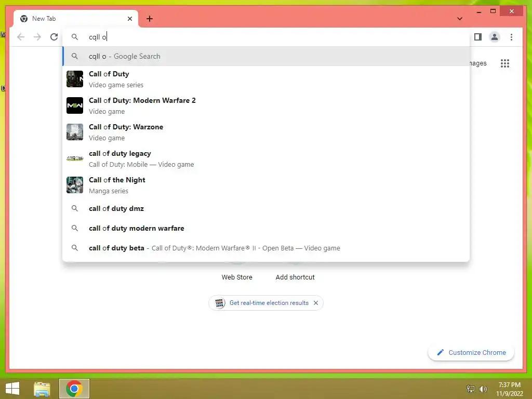532x399 pixels.
Task: Open a new tab with plus button
Action: tap(150, 19)
